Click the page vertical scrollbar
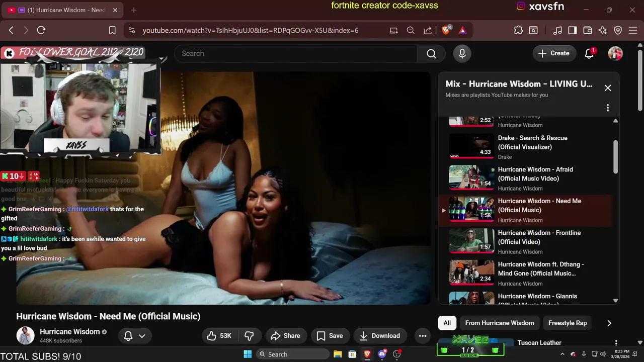Viewport: 644px width, 362px height. tap(640, 80)
